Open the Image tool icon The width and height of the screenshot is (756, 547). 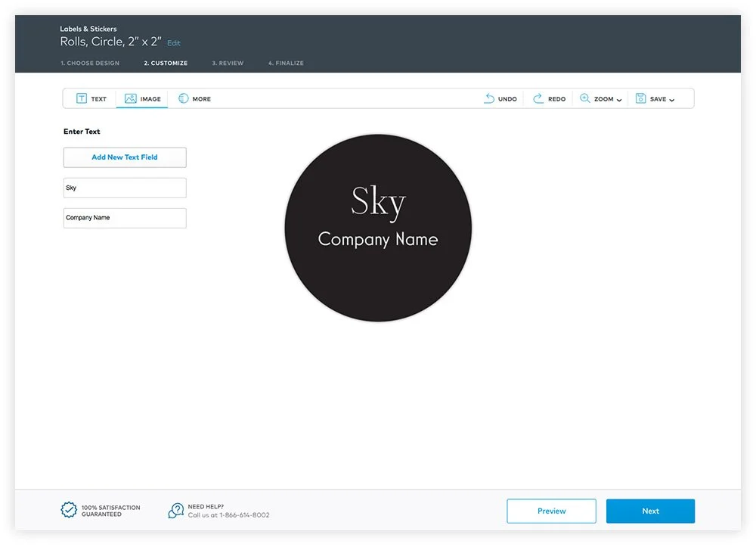[x=131, y=98]
